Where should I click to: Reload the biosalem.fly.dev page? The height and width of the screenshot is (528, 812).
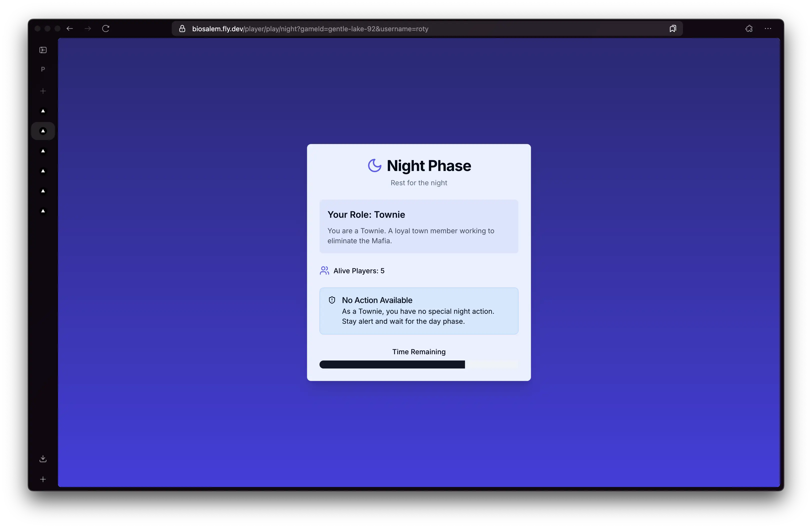105,29
